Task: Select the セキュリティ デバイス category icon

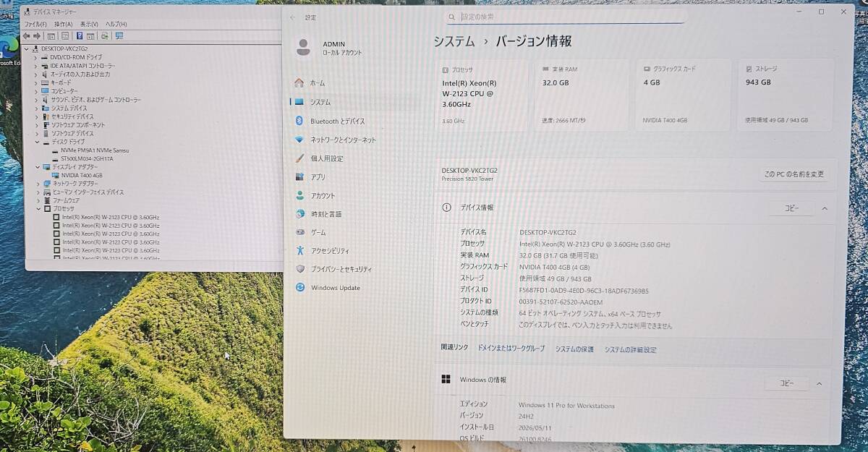Action: (46, 116)
